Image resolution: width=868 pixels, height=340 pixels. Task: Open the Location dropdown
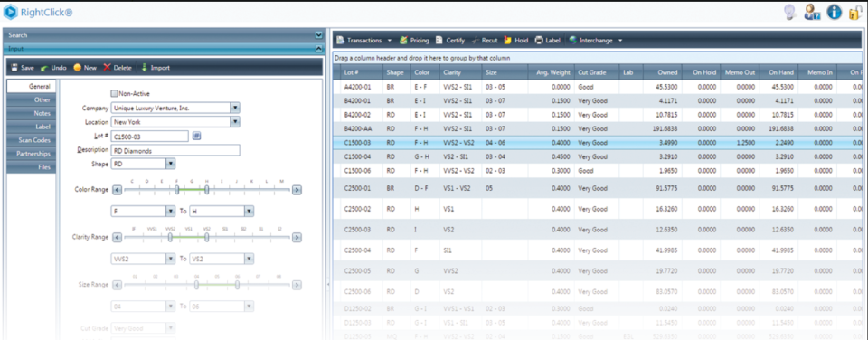tap(235, 122)
